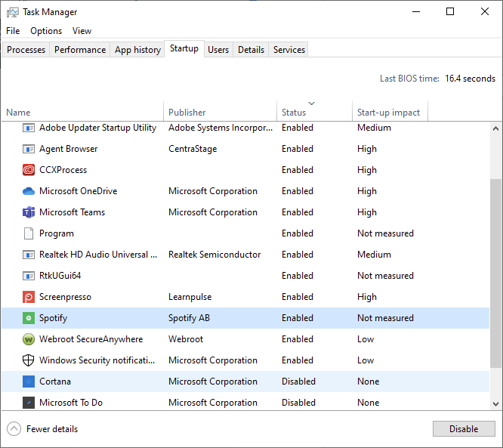
Task: Click the scrollbar up arrow
Action: tap(495, 128)
